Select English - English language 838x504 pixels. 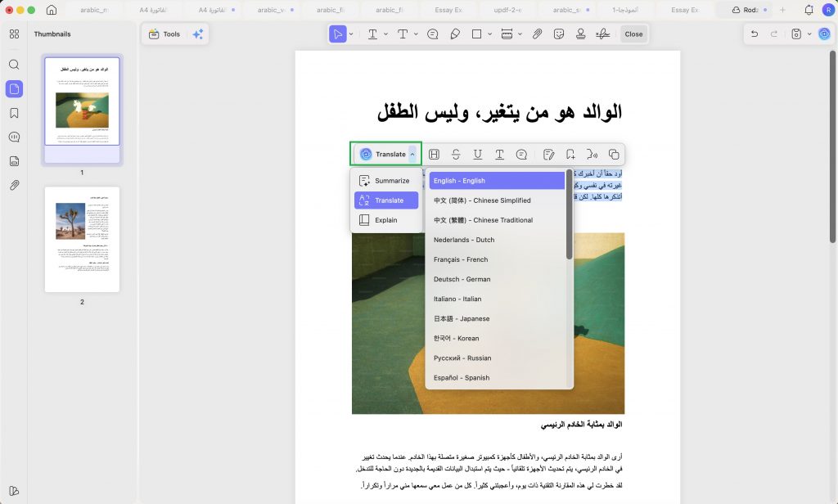(x=497, y=181)
